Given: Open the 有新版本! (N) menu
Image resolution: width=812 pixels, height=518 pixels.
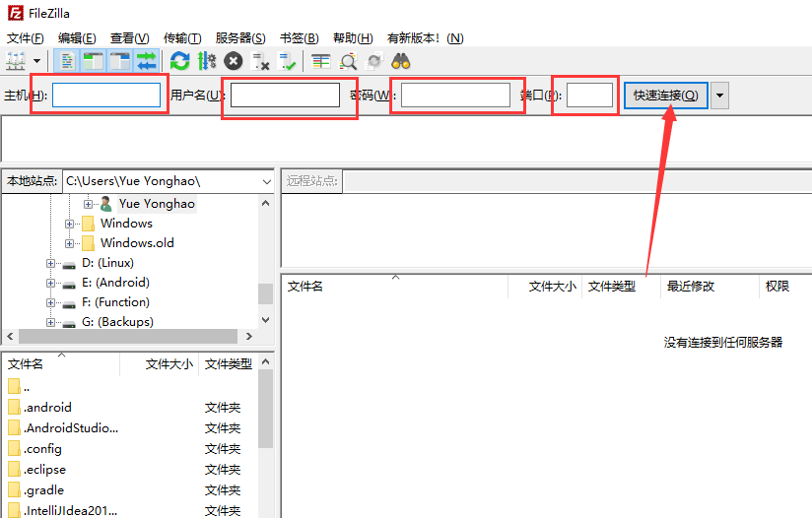Looking at the screenshot, I should coord(425,38).
